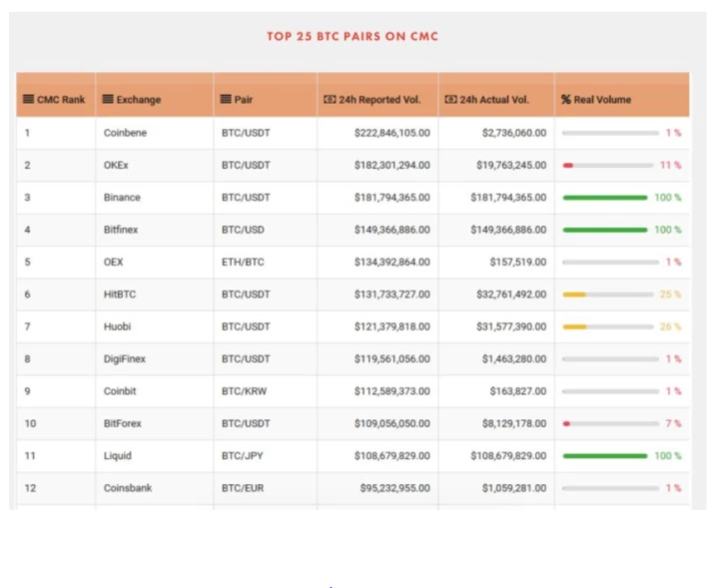
Task: Click the rank 10 cell
Action: coord(56,424)
